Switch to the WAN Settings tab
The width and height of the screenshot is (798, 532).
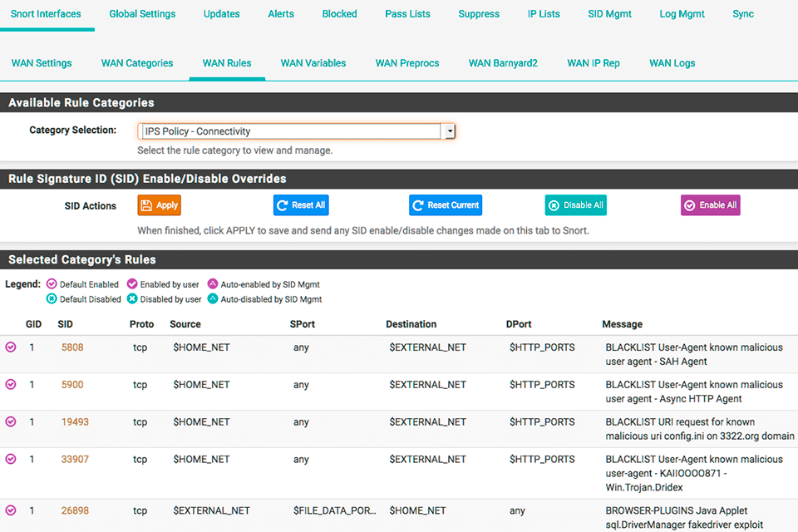pos(42,63)
